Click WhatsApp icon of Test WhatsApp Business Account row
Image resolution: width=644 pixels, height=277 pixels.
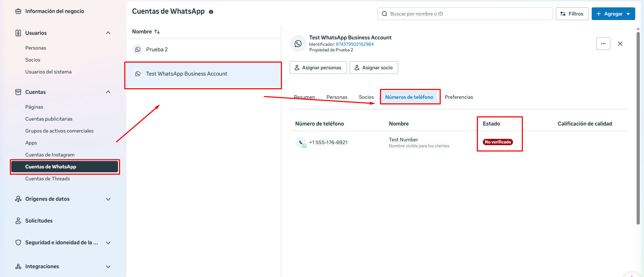pos(138,74)
